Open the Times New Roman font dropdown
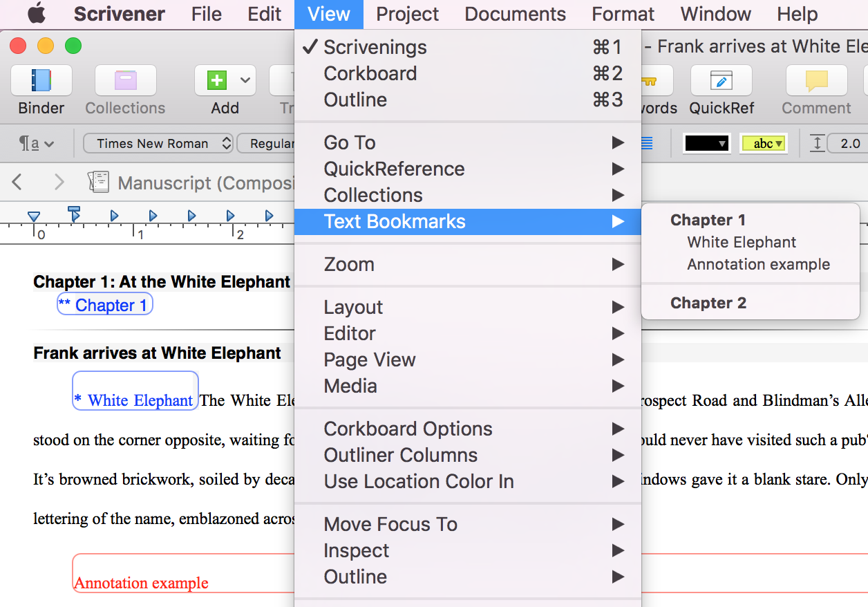The width and height of the screenshot is (868, 607). click(x=158, y=144)
